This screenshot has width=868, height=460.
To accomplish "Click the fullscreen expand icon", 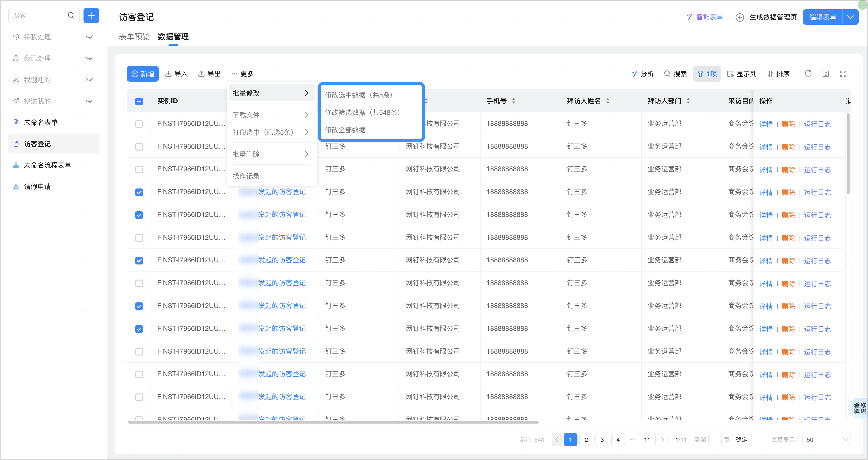I will (843, 74).
